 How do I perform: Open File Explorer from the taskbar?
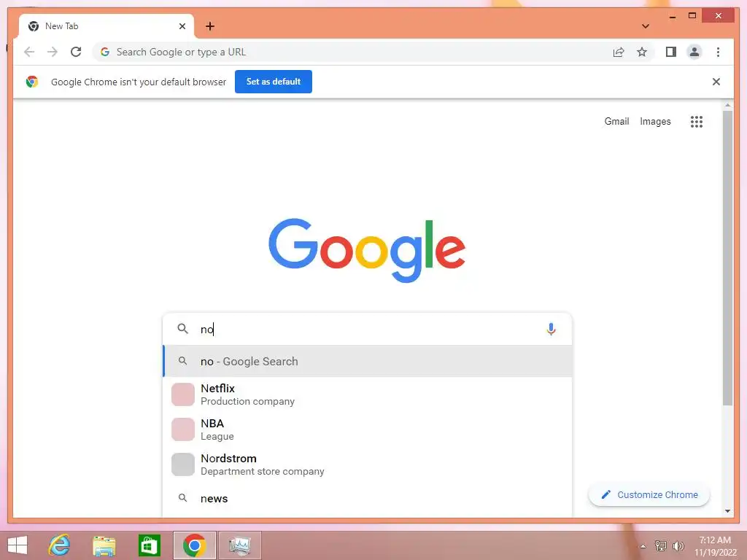click(104, 545)
